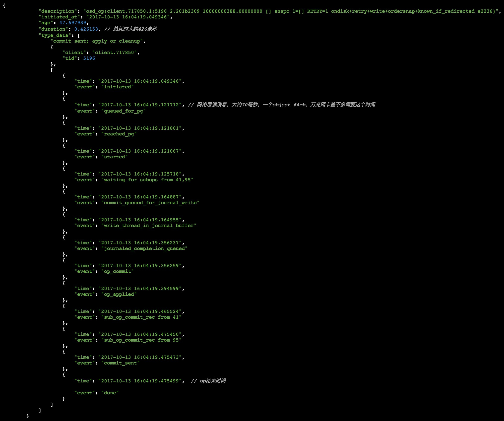The width and height of the screenshot is (504, 421).
Task: Click the "waiting for subops from 41,95" text
Action: [x=147, y=180]
